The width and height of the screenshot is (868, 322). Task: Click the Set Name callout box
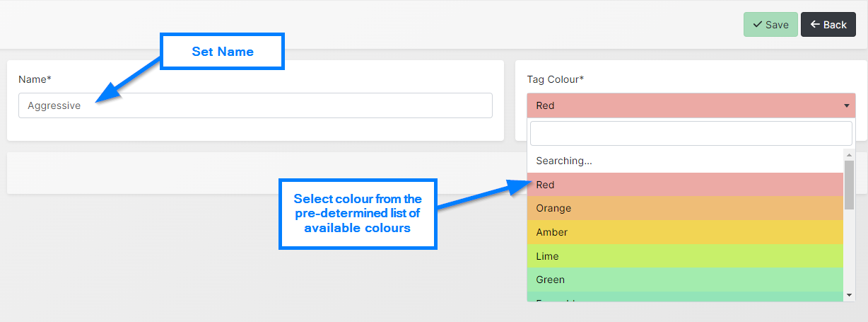click(223, 52)
